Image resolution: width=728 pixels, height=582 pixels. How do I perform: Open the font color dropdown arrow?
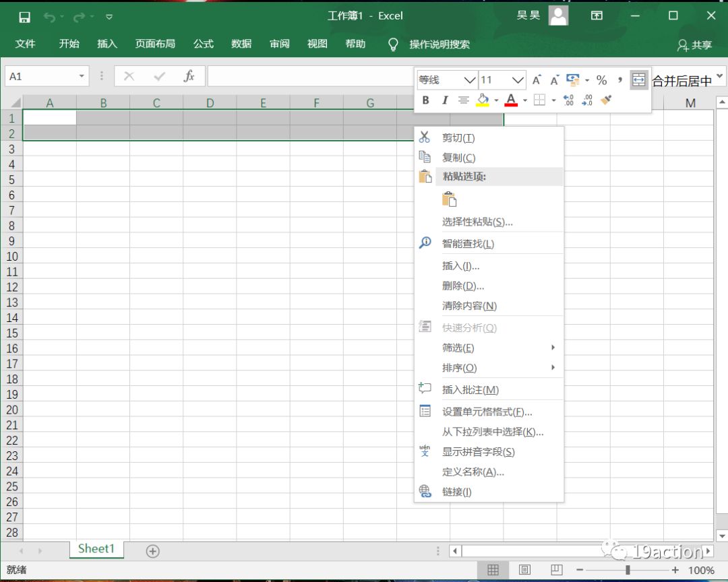pyautogui.click(x=524, y=100)
